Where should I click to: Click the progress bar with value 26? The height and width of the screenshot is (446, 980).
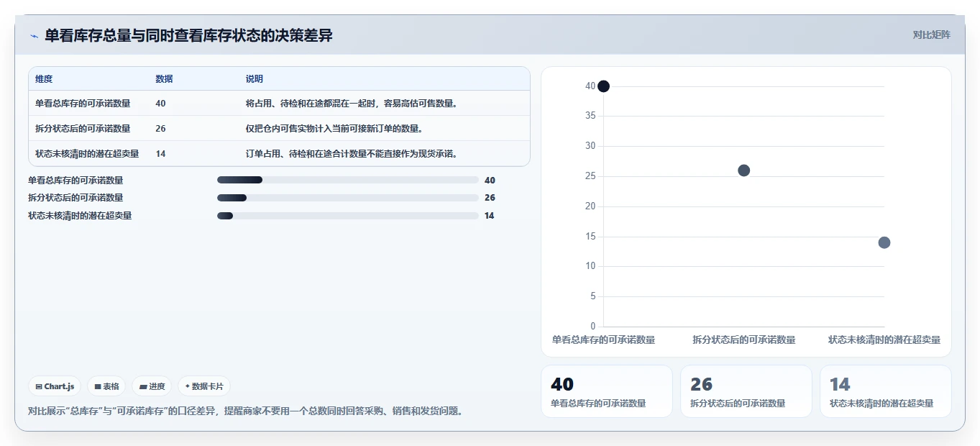348,198
